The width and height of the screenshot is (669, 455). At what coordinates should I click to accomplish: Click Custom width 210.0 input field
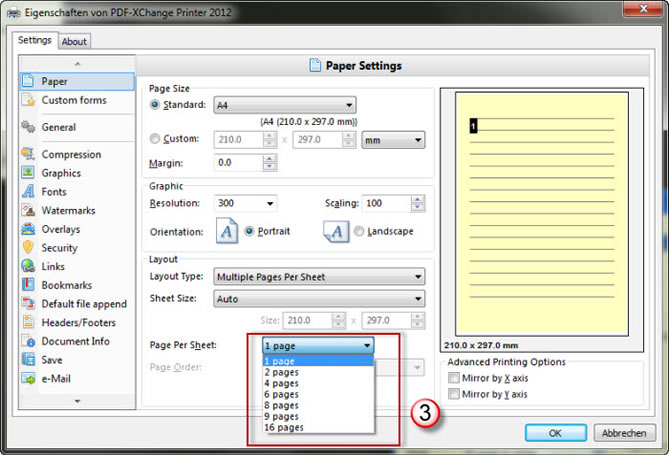(x=239, y=140)
